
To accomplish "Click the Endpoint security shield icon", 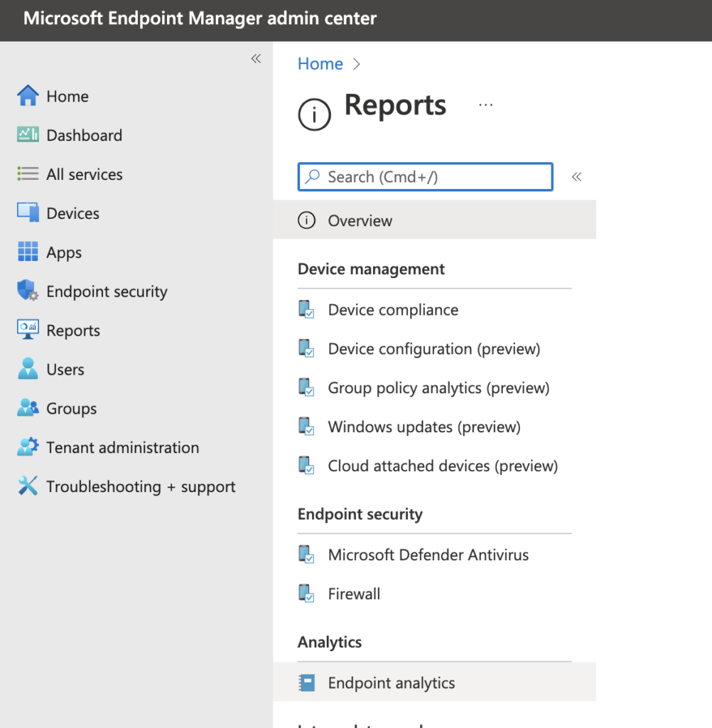I will click(x=28, y=291).
